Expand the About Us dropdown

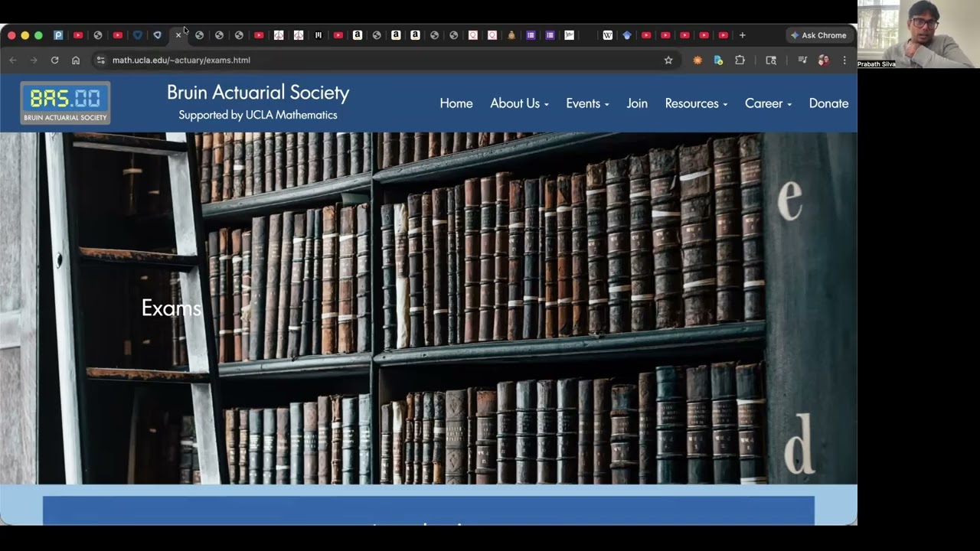[519, 103]
